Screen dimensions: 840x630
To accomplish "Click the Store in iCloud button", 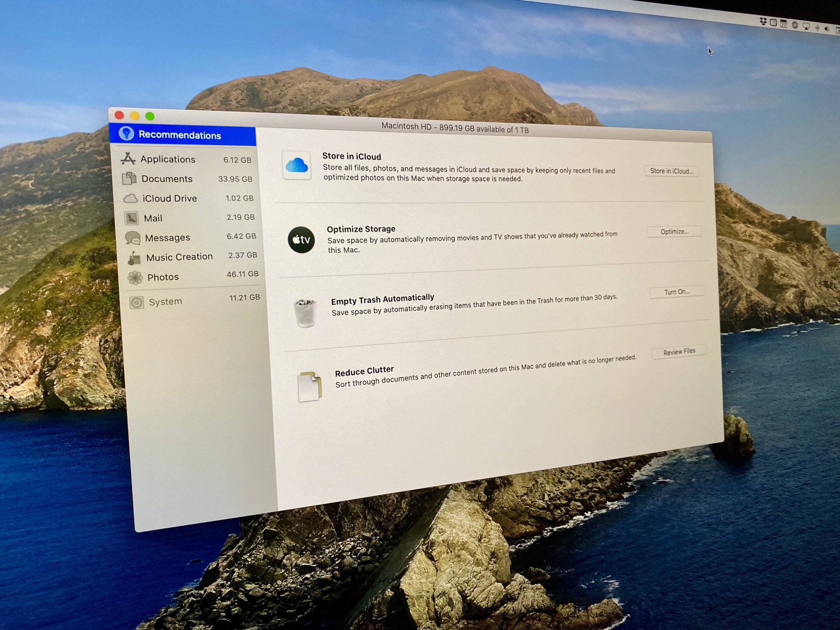I will pyautogui.click(x=671, y=171).
